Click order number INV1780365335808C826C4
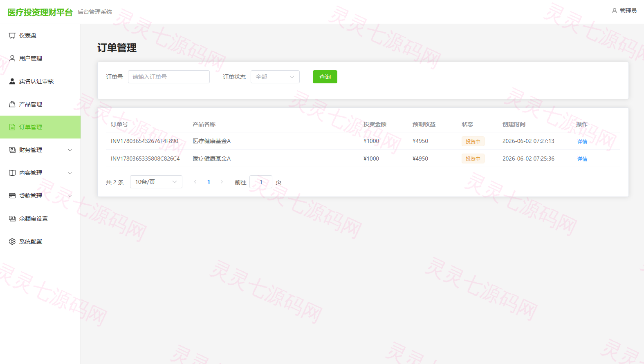 (145, 159)
